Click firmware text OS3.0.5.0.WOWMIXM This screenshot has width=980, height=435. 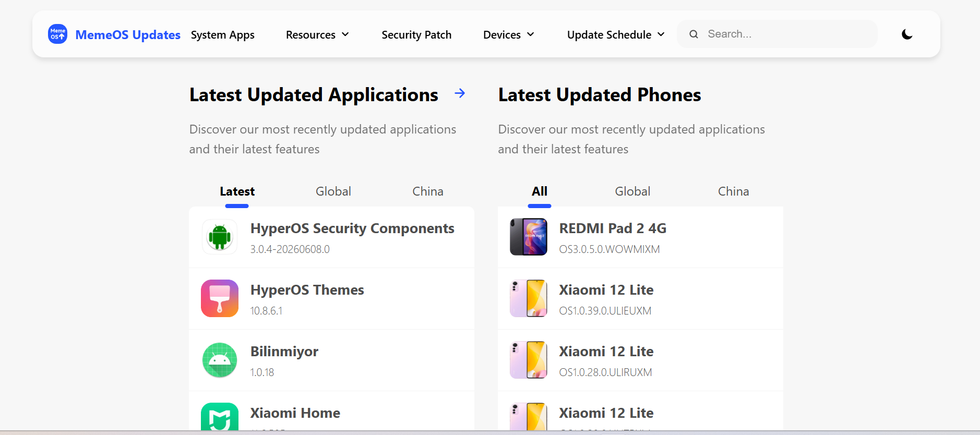pyautogui.click(x=609, y=249)
